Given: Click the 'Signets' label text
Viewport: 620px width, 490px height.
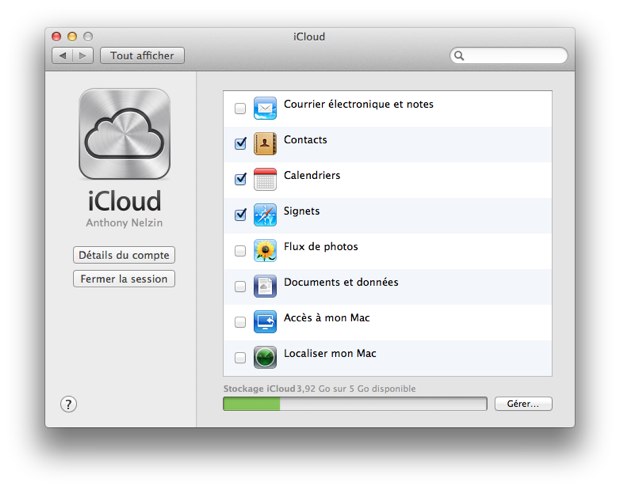Looking at the screenshot, I should click(302, 212).
